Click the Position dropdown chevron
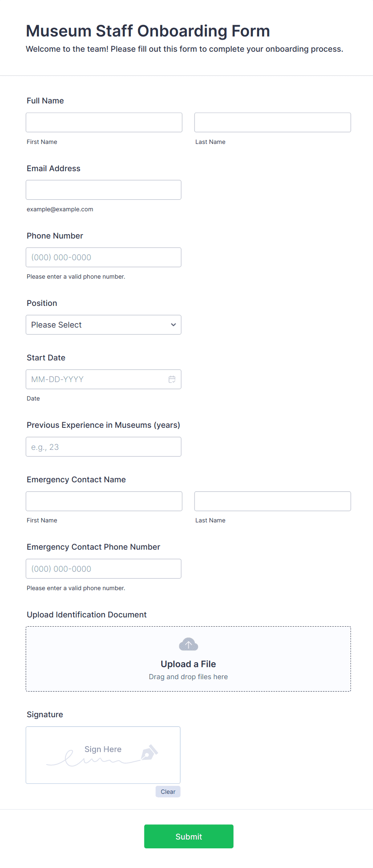 pyautogui.click(x=173, y=325)
